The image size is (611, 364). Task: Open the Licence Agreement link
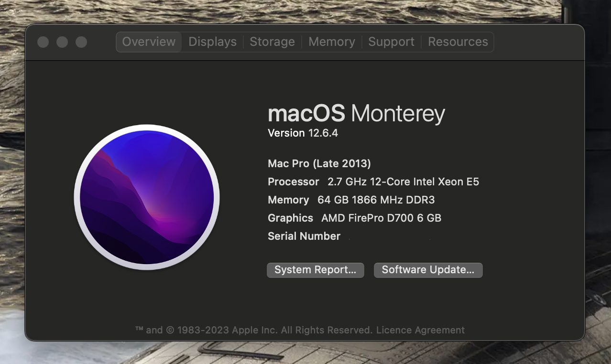[420, 330]
